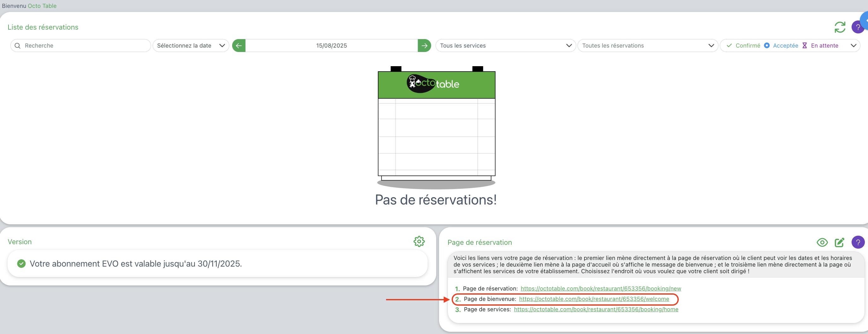
Task: Open help for Page de réservation
Action: coord(858,242)
